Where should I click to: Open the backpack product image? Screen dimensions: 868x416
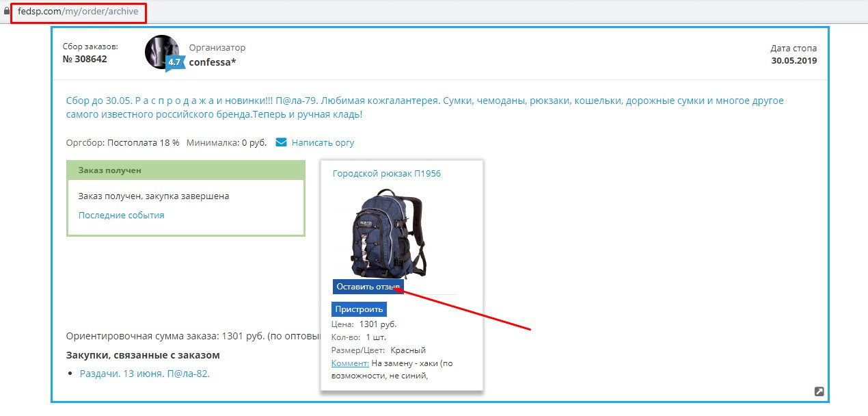pyautogui.click(x=388, y=233)
